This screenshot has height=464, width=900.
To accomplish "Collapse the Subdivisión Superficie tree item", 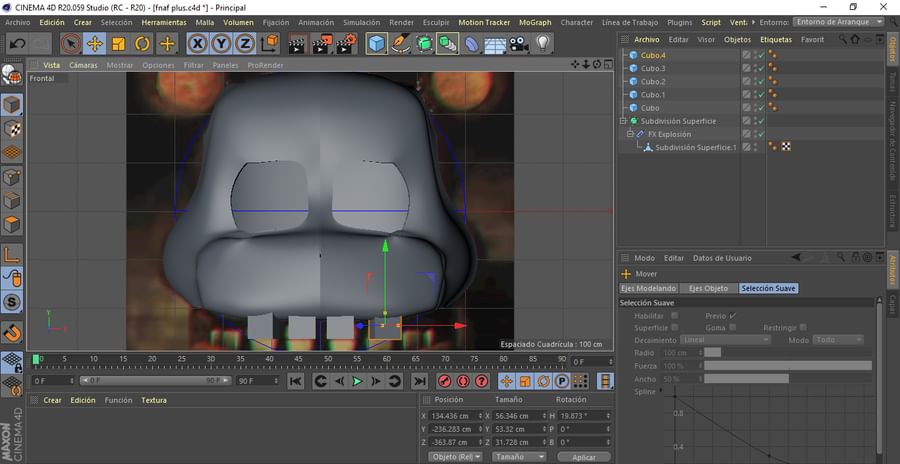I will click(622, 121).
